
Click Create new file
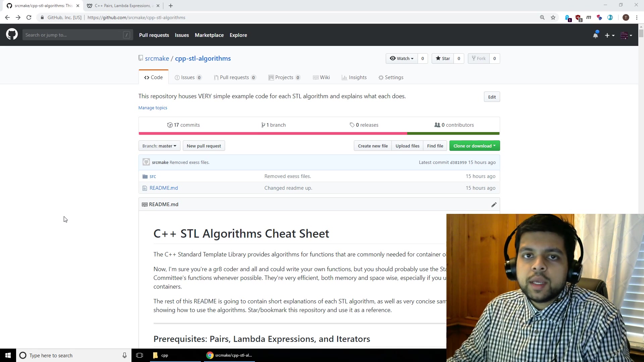[x=373, y=146]
